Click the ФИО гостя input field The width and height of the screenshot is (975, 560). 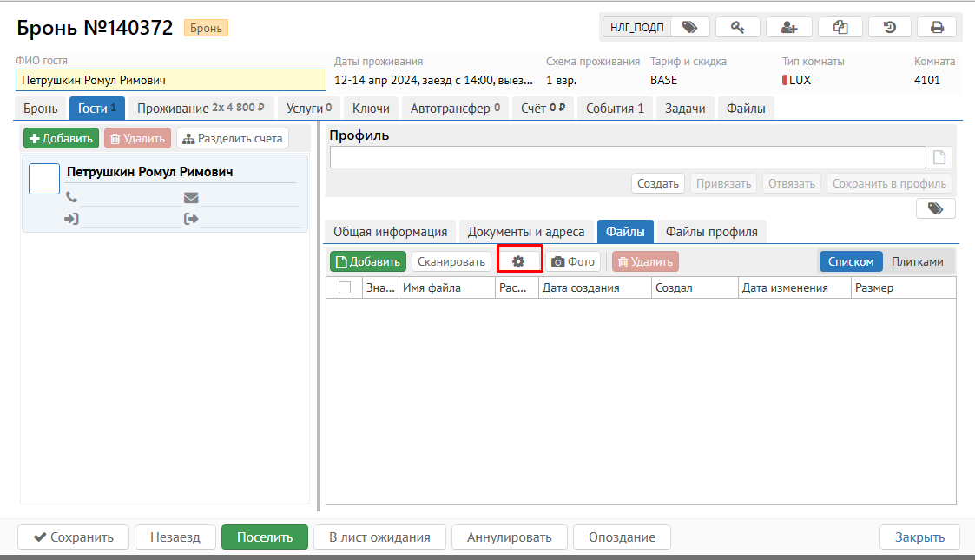(170, 80)
